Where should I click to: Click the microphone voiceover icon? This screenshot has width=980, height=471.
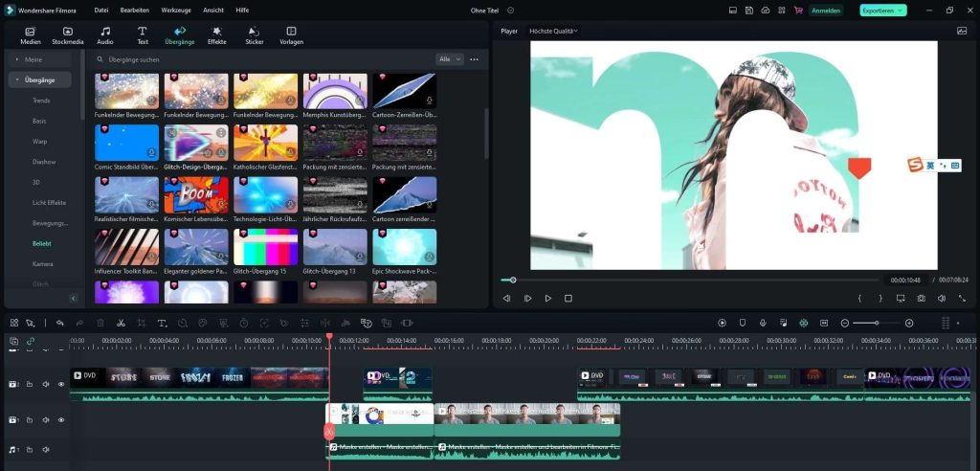point(763,323)
